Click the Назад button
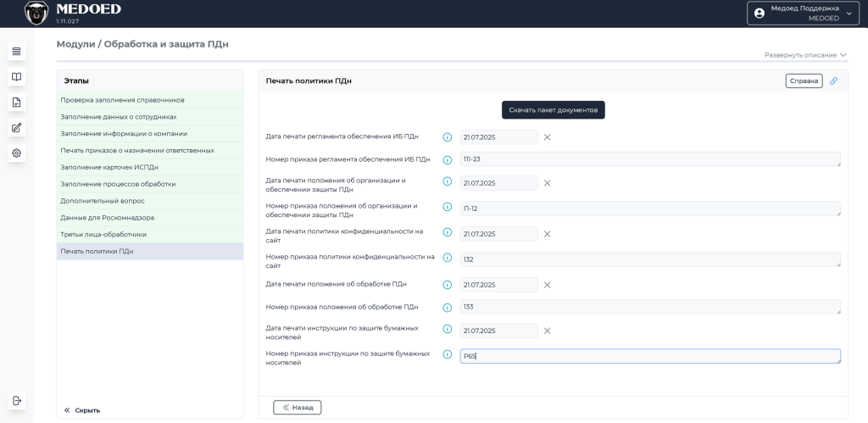The width and height of the screenshot is (868, 423). pyautogui.click(x=298, y=408)
